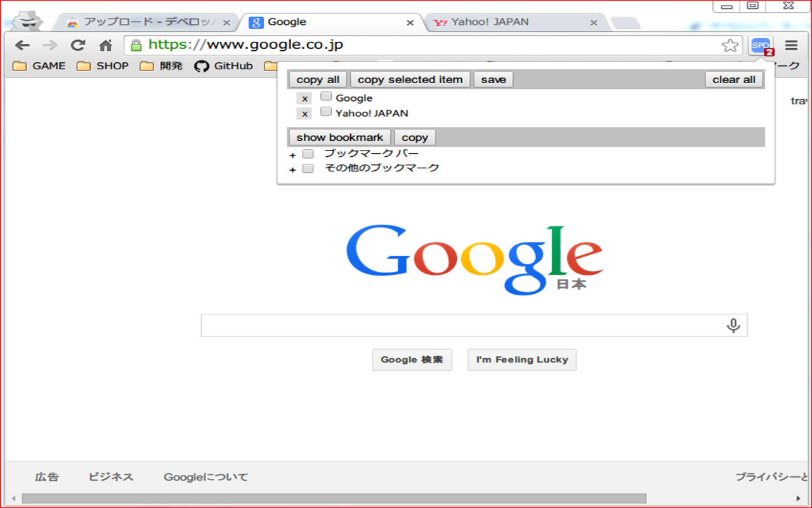Close the Yahoo! JAPAN tab
The height and width of the screenshot is (508, 812).
[x=594, y=22]
